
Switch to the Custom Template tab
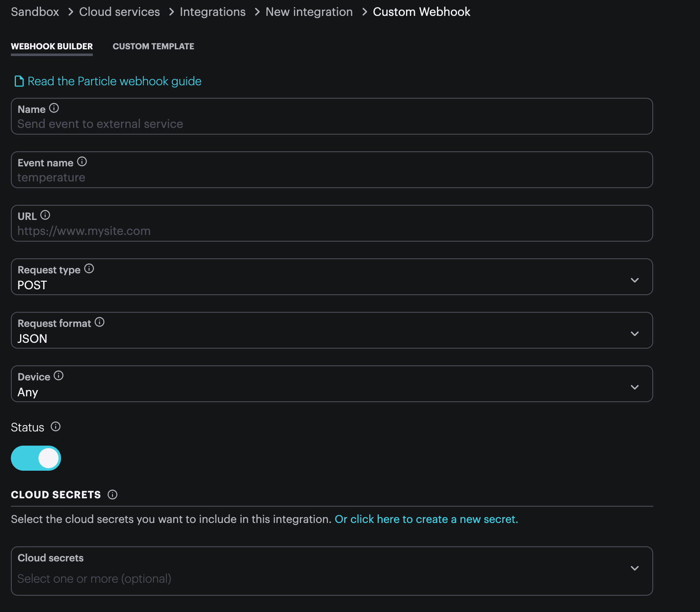(x=153, y=46)
